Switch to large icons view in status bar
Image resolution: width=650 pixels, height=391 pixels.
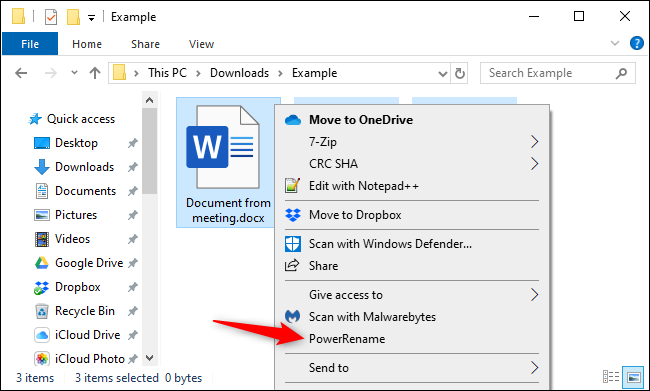(634, 377)
